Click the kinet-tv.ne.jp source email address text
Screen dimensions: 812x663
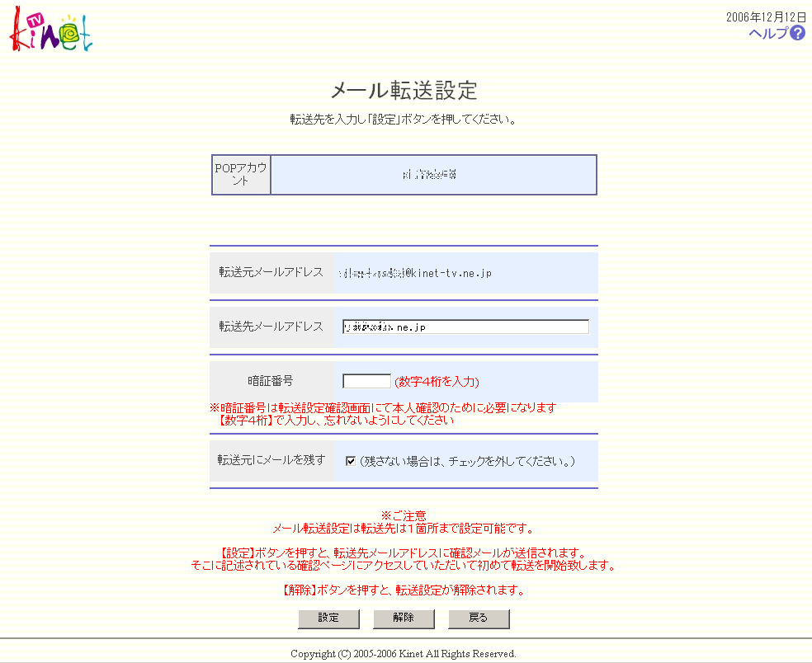[414, 273]
